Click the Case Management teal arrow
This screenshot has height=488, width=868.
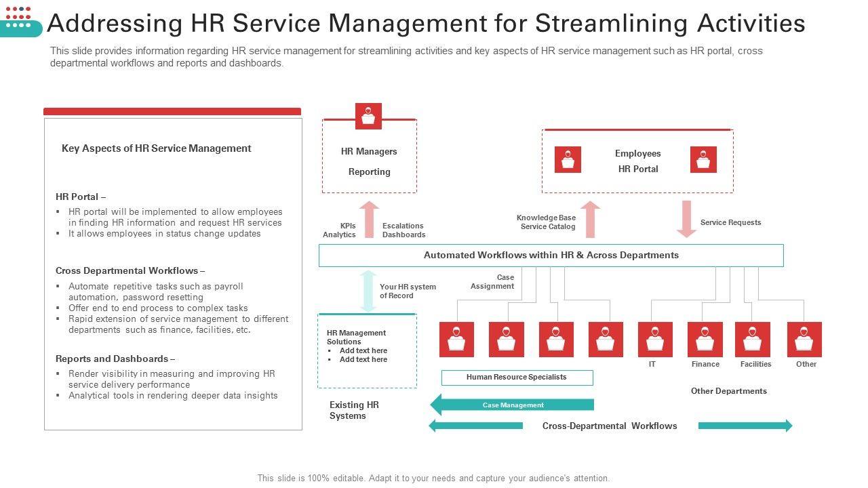click(512, 405)
